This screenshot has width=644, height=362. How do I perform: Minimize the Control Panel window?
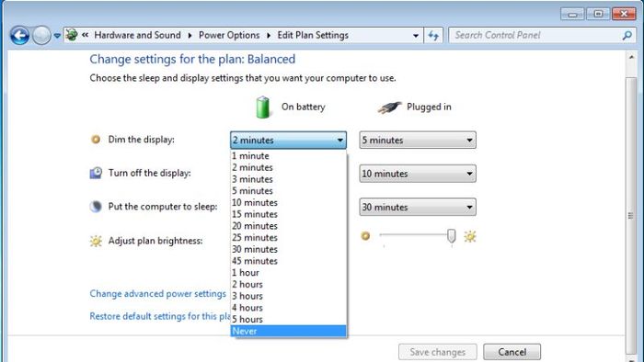tap(572, 14)
